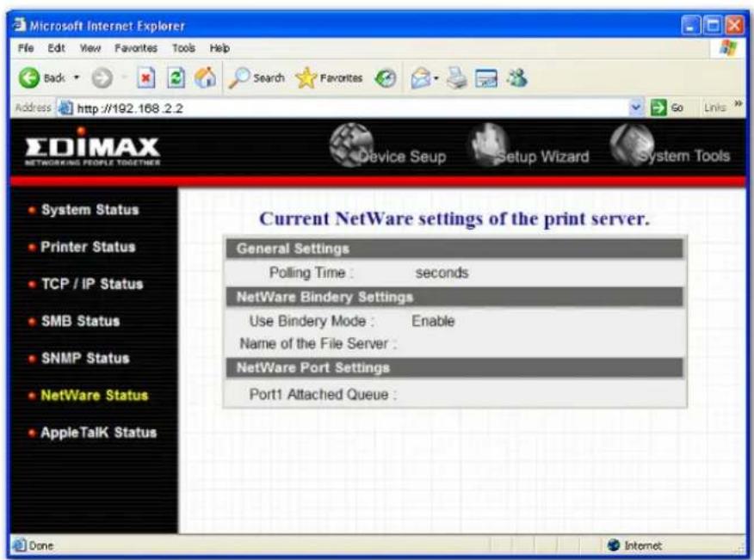The width and height of the screenshot is (754, 560).
Task: Stop loading with the red X icon
Action: coord(145,78)
